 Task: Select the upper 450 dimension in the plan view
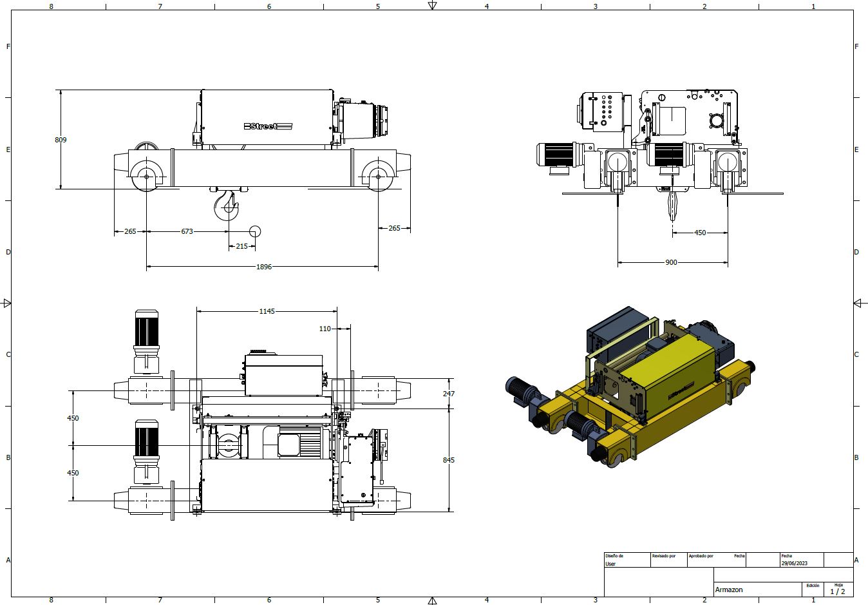73,418
